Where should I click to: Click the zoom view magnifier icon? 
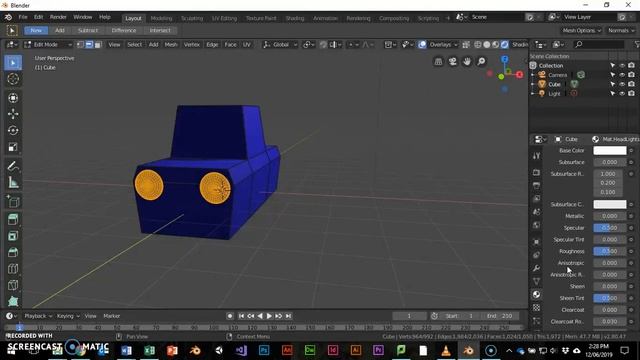point(482,61)
